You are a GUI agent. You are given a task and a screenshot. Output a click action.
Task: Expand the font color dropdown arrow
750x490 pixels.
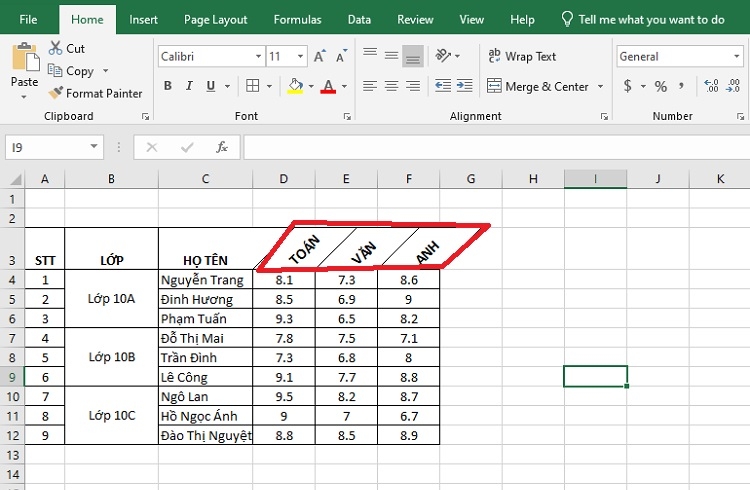344,87
